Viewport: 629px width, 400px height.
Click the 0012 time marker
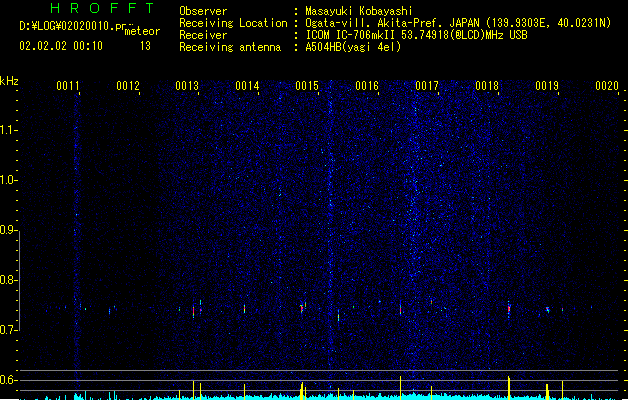128,86
